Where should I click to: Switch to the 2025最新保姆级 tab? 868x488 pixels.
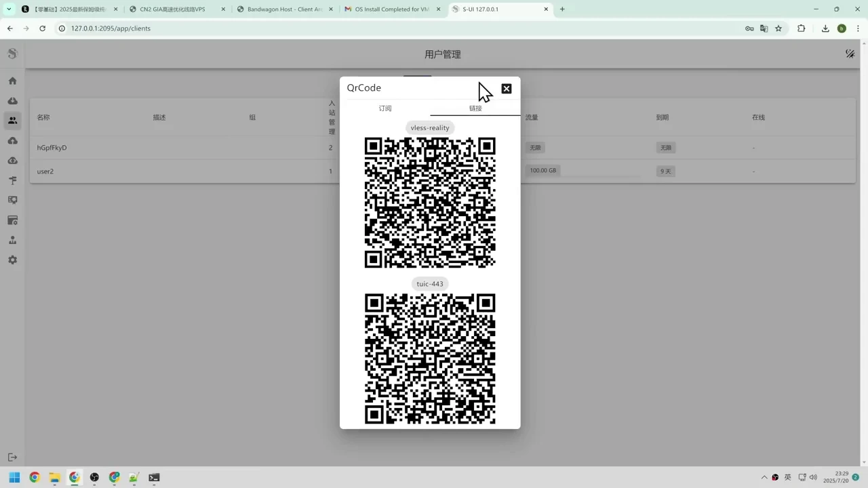[x=71, y=9]
